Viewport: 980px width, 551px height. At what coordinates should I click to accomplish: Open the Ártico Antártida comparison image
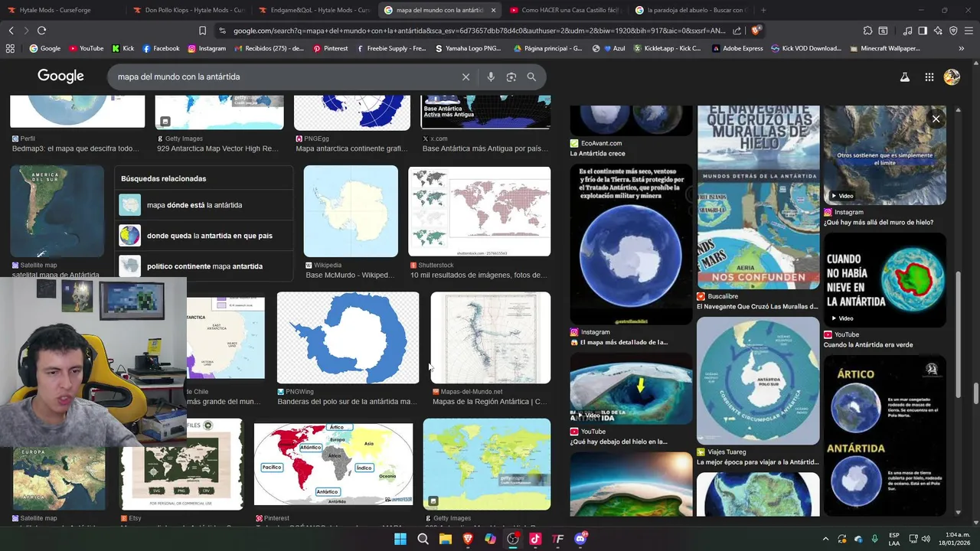(885, 435)
